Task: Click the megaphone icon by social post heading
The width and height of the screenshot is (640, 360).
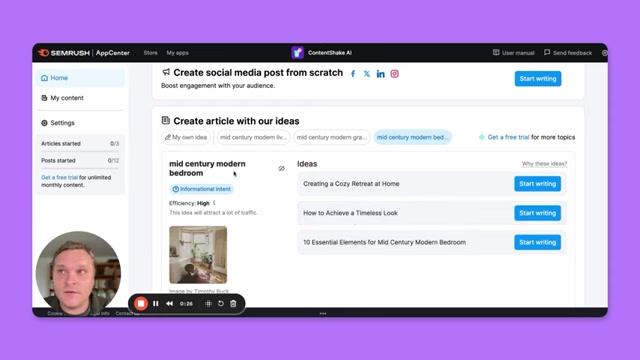Action: pyautogui.click(x=166, y=72)
